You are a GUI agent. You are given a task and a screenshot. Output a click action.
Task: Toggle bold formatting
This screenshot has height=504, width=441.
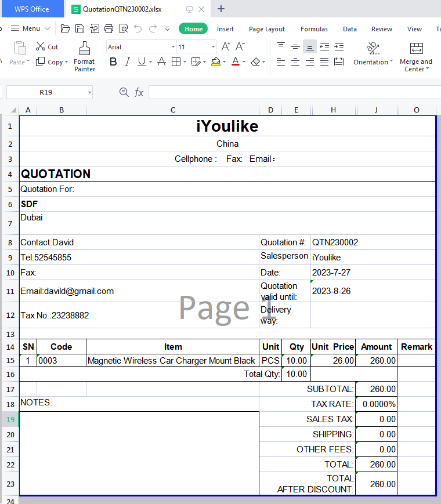(113, 61)
